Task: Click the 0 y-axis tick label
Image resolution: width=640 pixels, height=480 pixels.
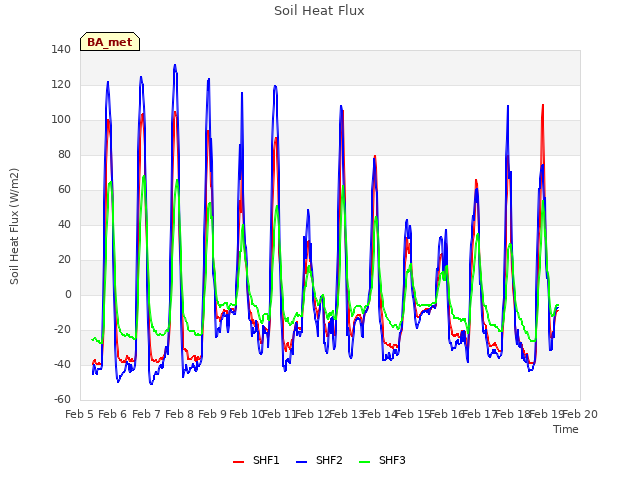Action: pos(68,295)
